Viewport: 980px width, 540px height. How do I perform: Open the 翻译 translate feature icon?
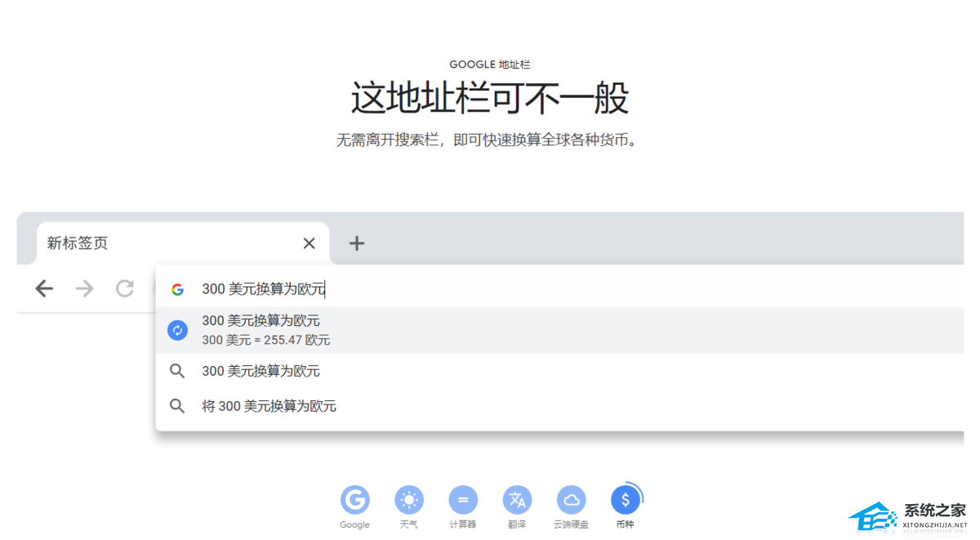(x=517, y=500)
